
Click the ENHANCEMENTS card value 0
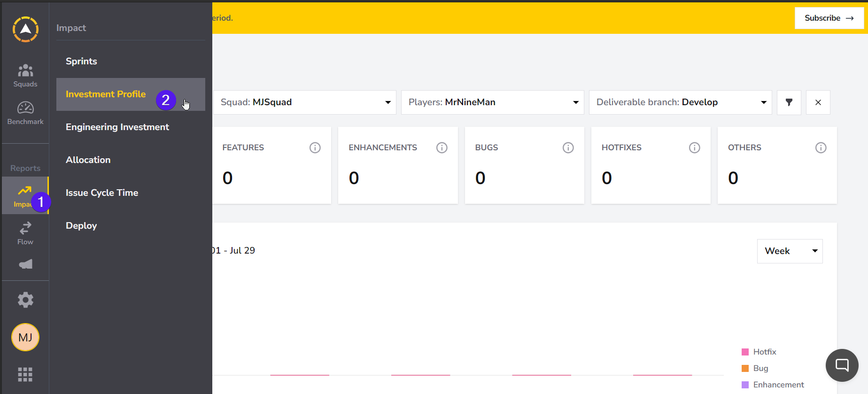point(354,178)
